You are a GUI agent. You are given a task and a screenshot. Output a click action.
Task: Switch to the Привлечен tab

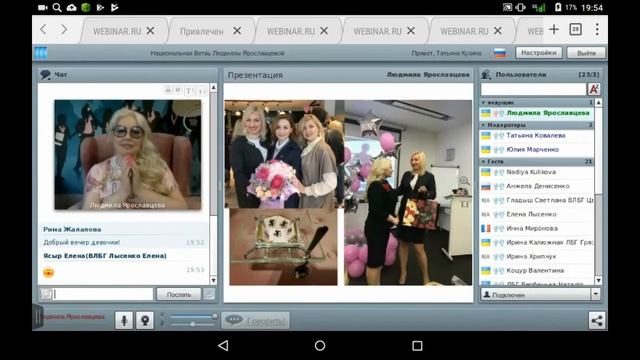[202, 31]
